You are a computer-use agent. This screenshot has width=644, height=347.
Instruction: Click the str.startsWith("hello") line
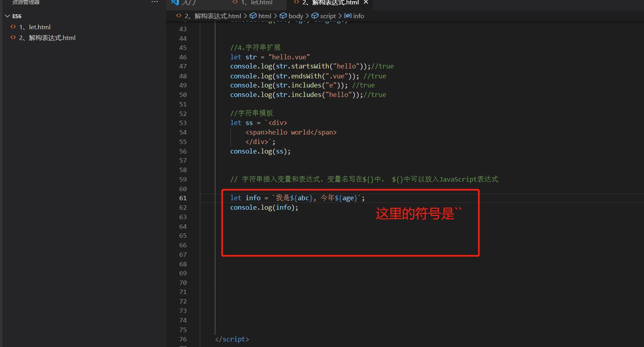(x=312, y=66)
